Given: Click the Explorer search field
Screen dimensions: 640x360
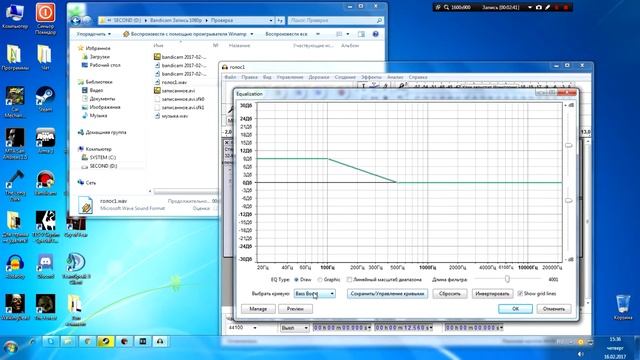Looking at the screenshot, I should [x=336, y=20].
